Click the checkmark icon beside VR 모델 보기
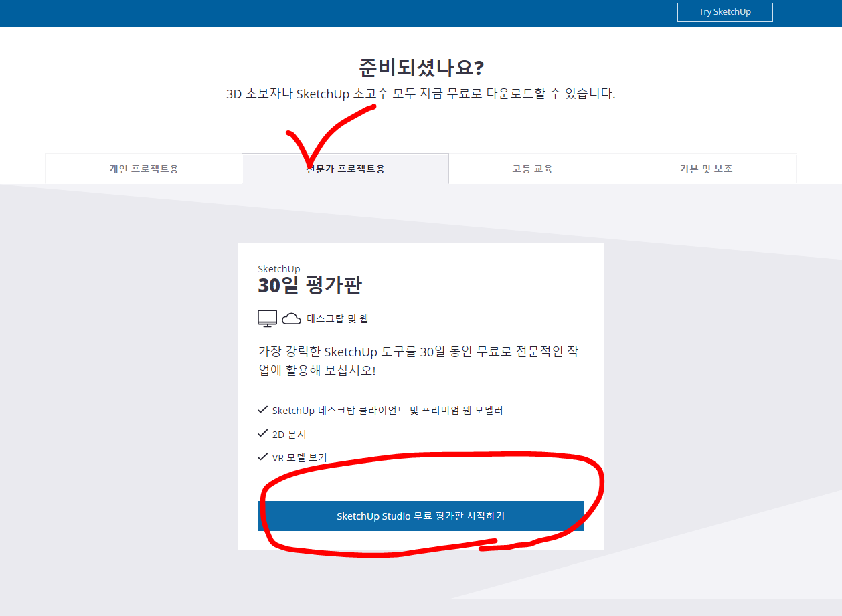Viewport: 842px width, 616px height. point(262,457)
